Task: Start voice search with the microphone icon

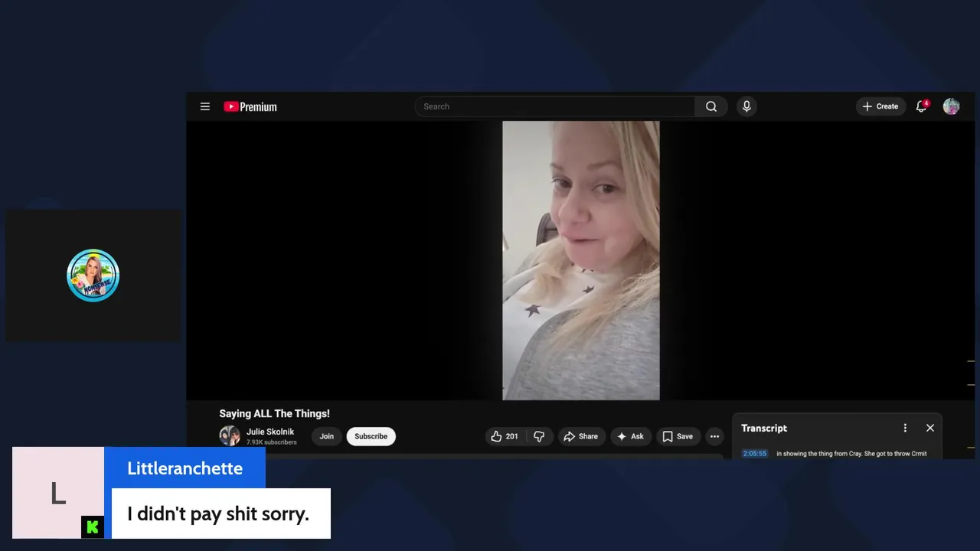Action: click(x=746, y=106)
